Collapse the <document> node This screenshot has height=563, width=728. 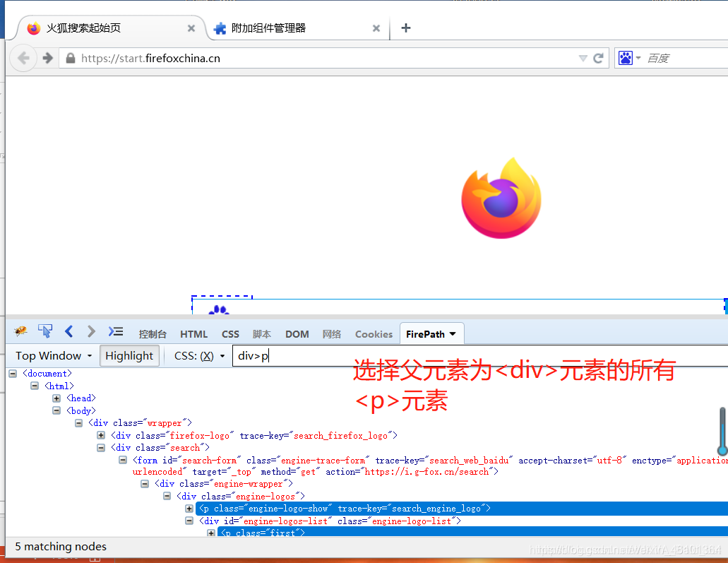13,374
